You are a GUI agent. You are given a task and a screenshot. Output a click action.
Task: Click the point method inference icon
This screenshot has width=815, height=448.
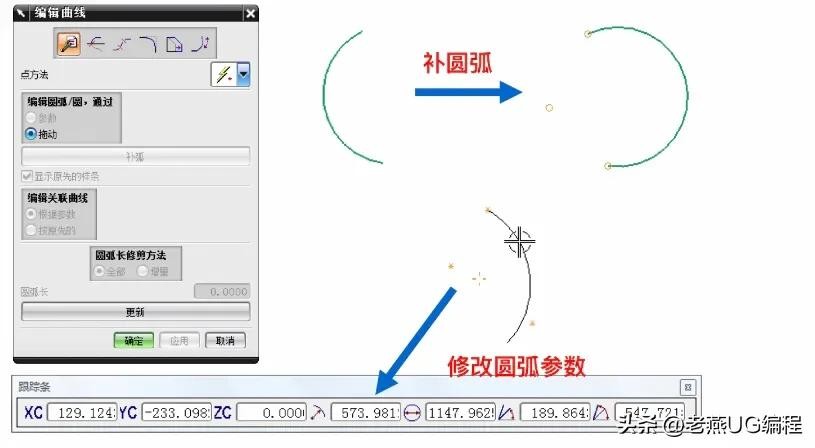tap(224, 74)
